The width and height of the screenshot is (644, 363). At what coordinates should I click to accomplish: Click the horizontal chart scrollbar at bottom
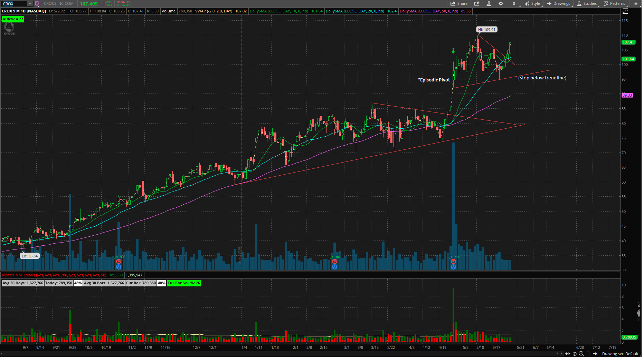(x=276, y=354)
